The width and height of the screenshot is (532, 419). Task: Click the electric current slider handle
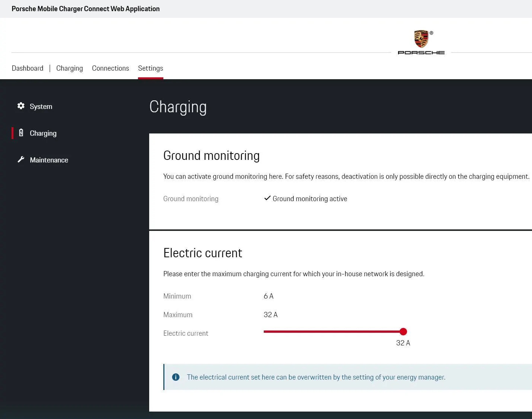point(403,332)
